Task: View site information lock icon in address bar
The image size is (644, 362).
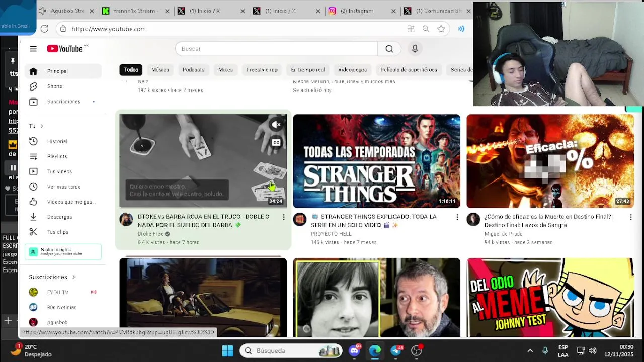Action: pos(63,29)
